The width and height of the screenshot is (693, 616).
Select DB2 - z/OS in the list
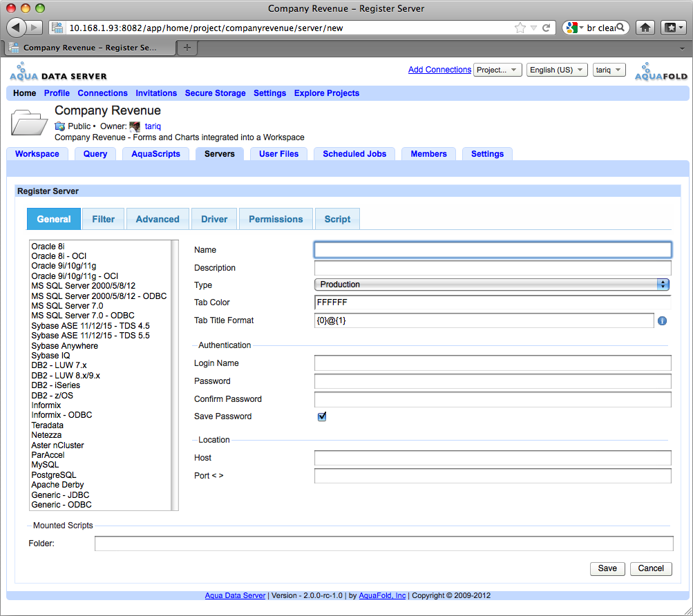coord(52,396)
